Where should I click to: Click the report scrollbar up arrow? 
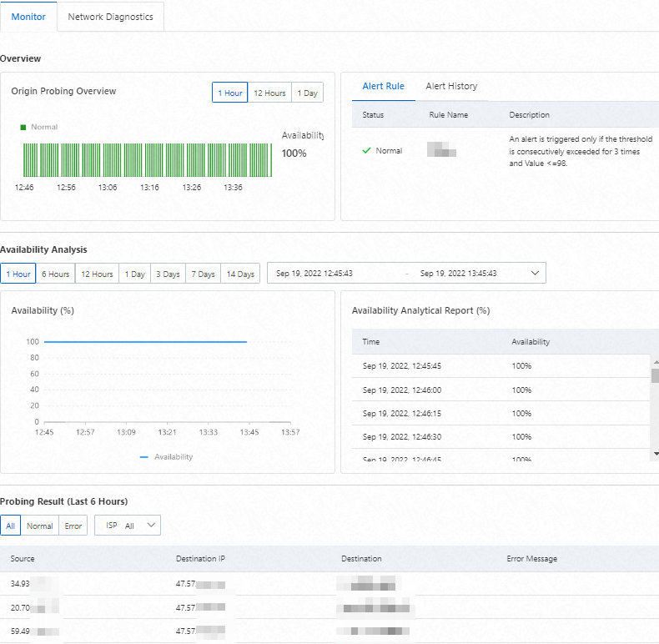pyautogui.click(x=656, y=362)
